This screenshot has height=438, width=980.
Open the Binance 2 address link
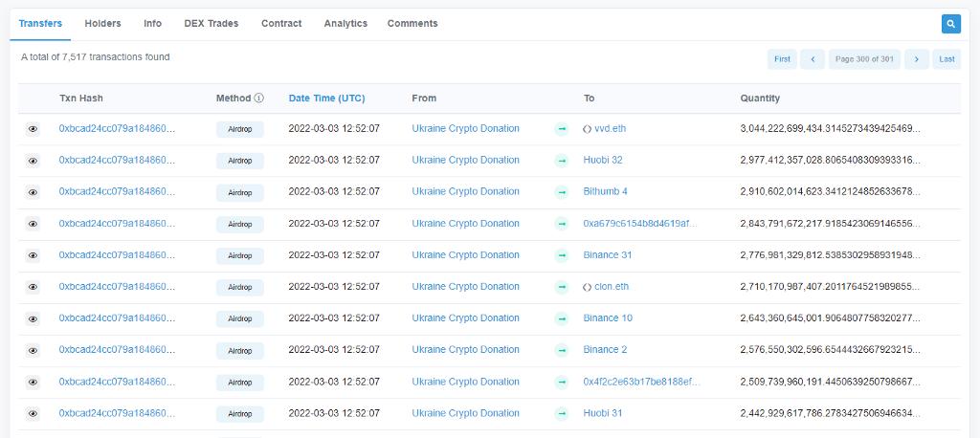click(605, 350)
